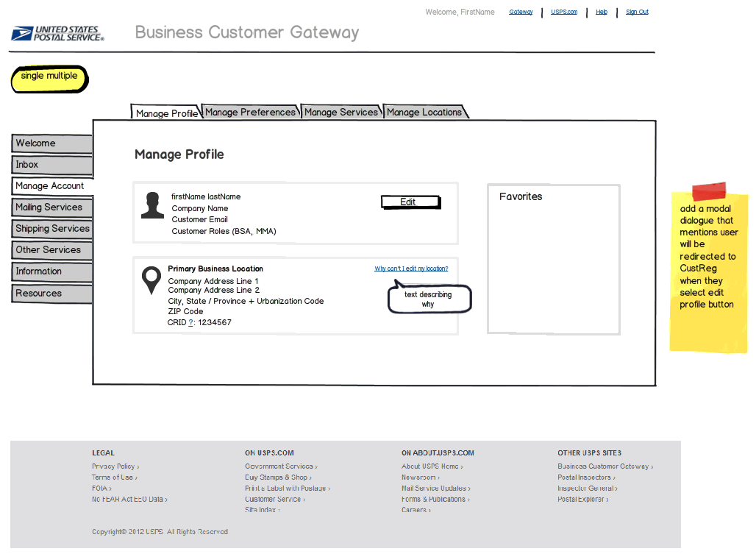The width and height of the screenshot is (756, 554).
Task: Open the Manage Locations tab
Action: click(424, 112)
